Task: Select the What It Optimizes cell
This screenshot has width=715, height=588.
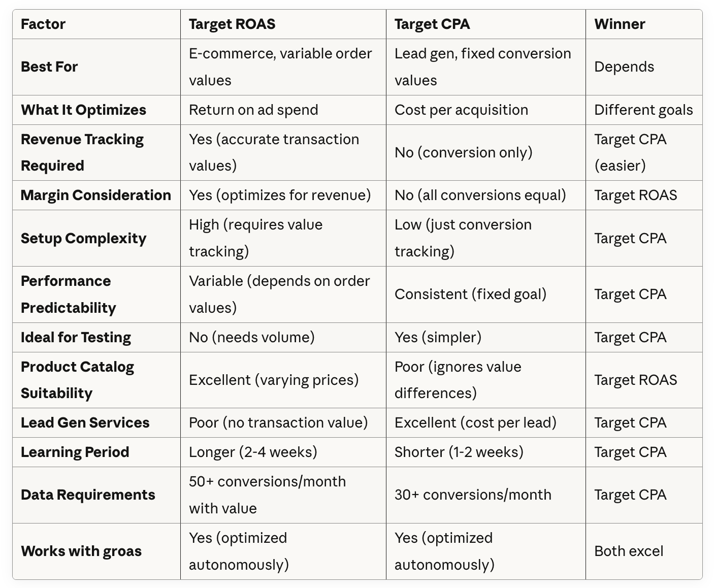Action: click(x=83, y=110)
